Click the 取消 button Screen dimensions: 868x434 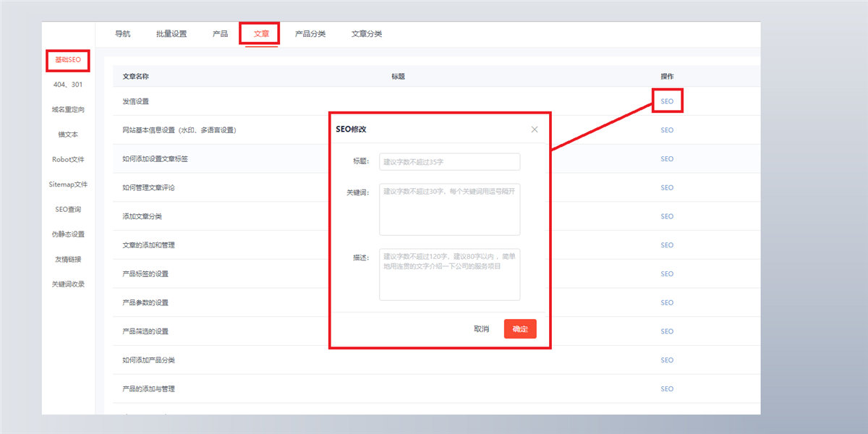click(481, 329)
